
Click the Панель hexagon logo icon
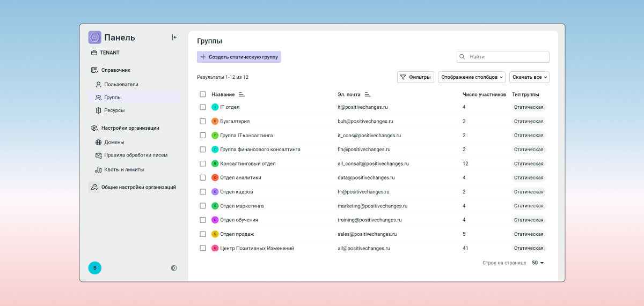95,38
